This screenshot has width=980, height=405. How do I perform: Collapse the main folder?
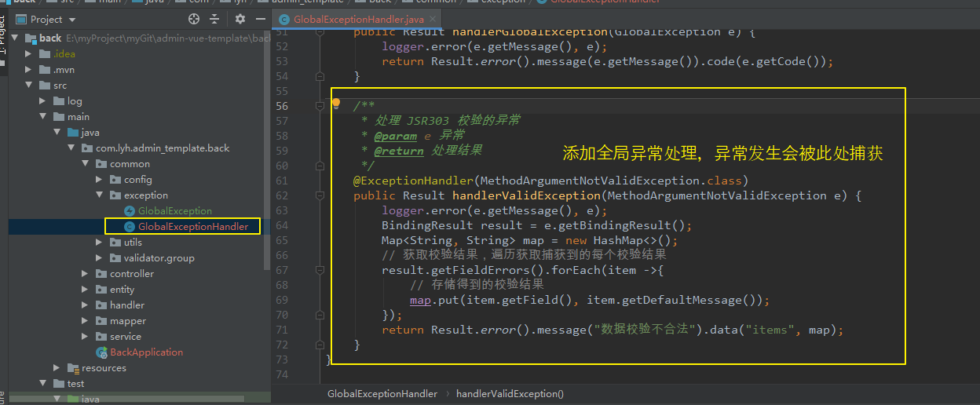coord(44,116)
